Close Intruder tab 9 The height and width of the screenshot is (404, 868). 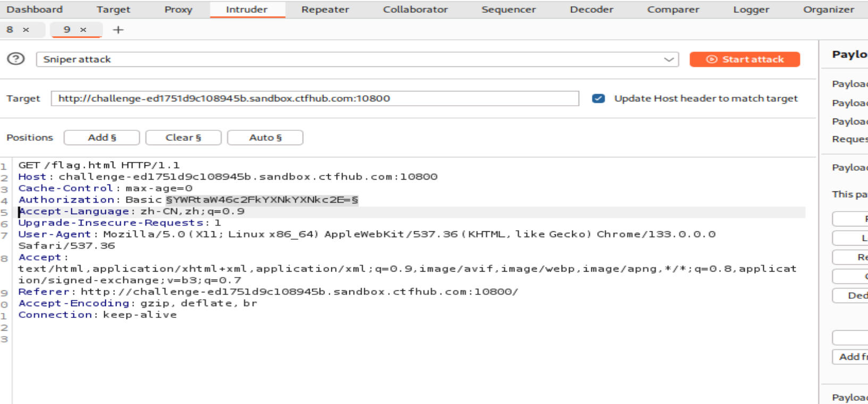(x=83, y=30)
